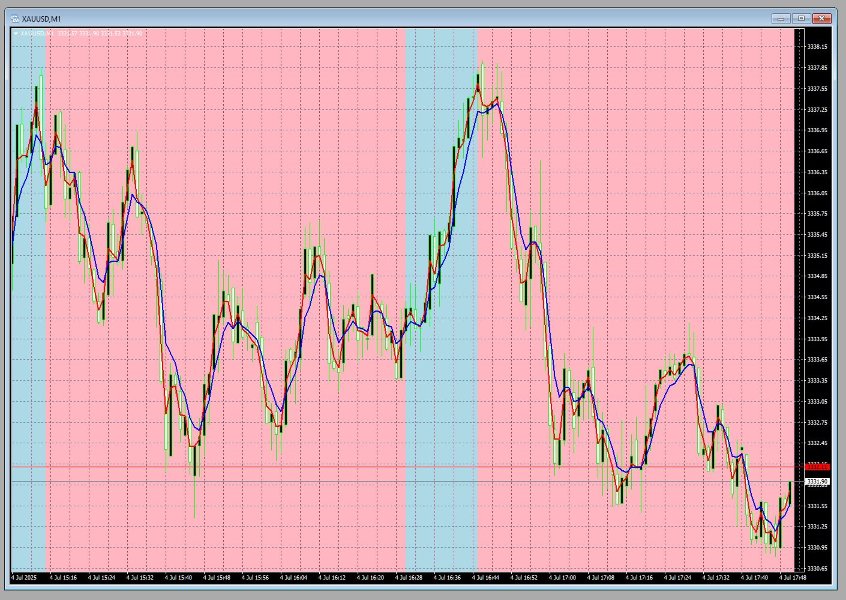Screen dimensions: 846x600
Task: Click the white bid price label 3331.90
Action: click(x=818, y=481)
